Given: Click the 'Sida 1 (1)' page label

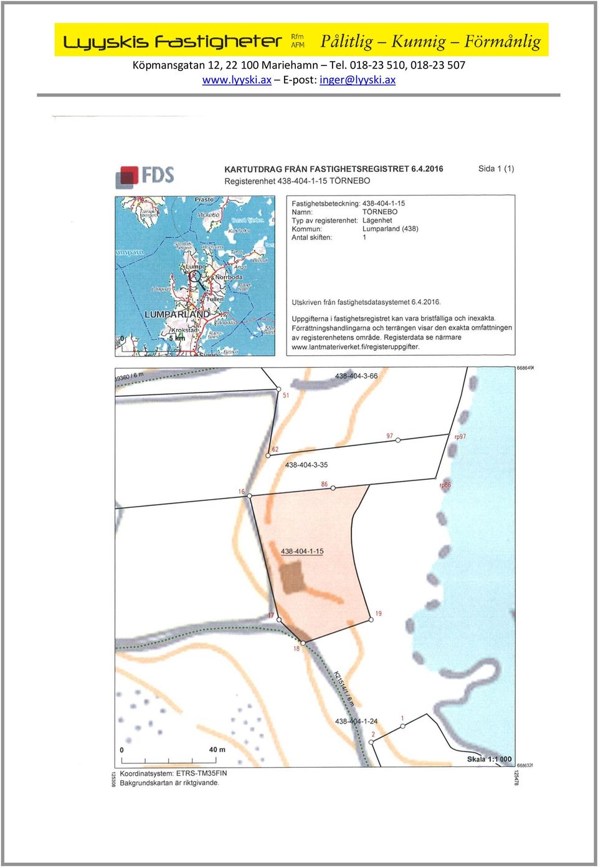Looking at the screenshot, I should [x=496, y=168].
